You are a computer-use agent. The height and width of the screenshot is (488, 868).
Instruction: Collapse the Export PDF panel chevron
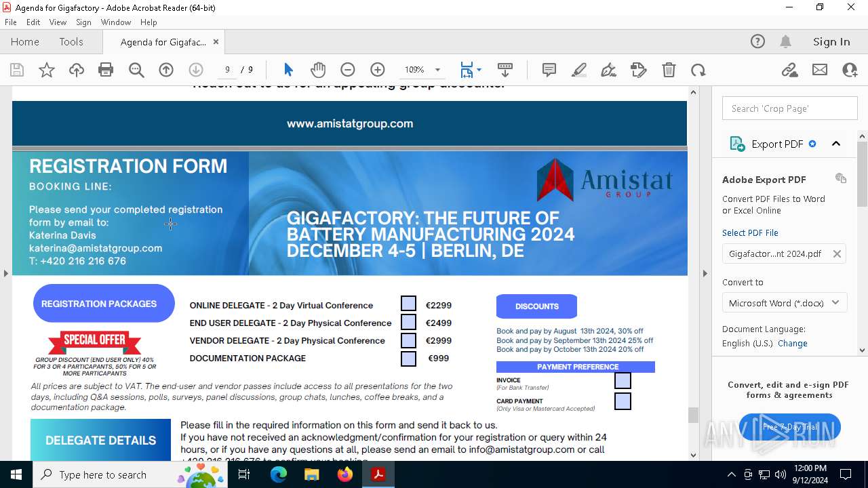click(836, 144)
